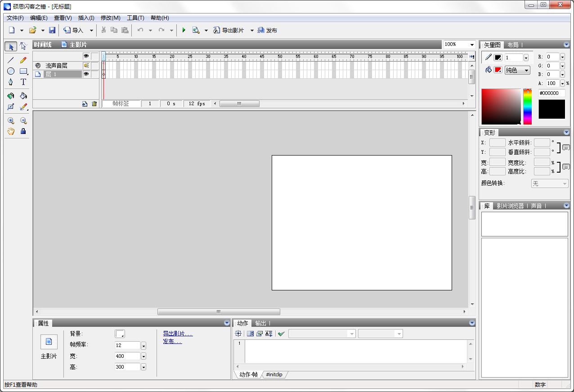Viewport: 574px width, 392px height.
Task: Select the Pen tool in toolbox
Action: click(11, 82)
